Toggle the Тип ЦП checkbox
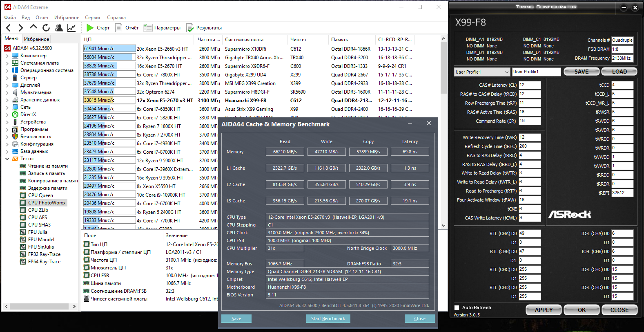644x332 pixels. [x=87, y=245]
